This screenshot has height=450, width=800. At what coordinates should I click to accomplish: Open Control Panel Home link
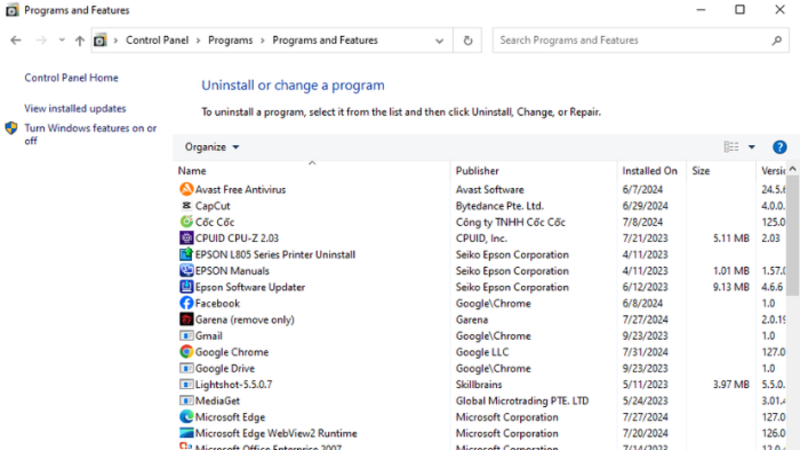click(71, 78)
